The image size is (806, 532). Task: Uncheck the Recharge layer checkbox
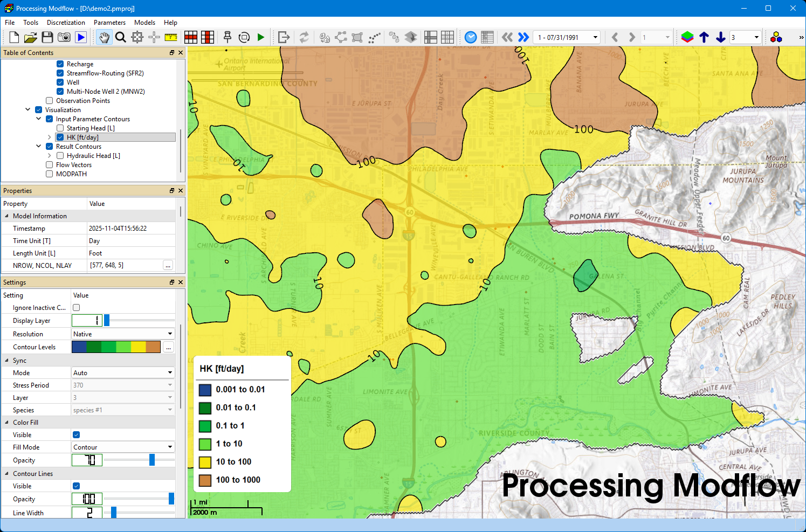(60, 64)
